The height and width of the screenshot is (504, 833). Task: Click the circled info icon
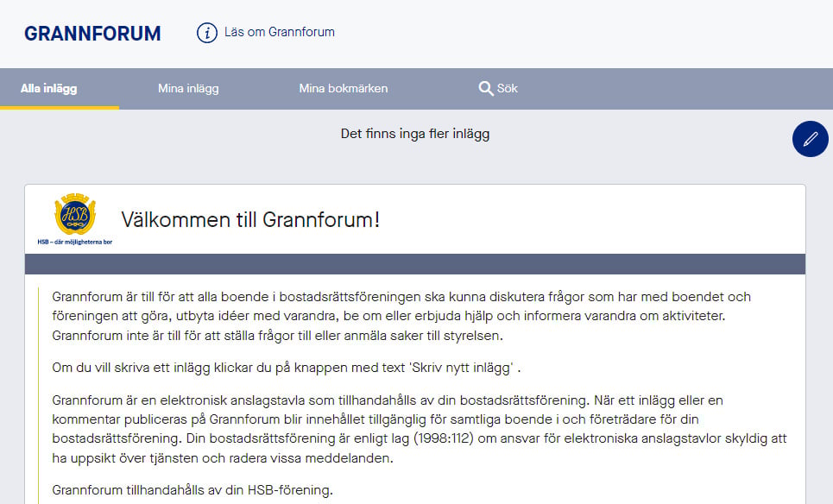[x=207, y=33]
